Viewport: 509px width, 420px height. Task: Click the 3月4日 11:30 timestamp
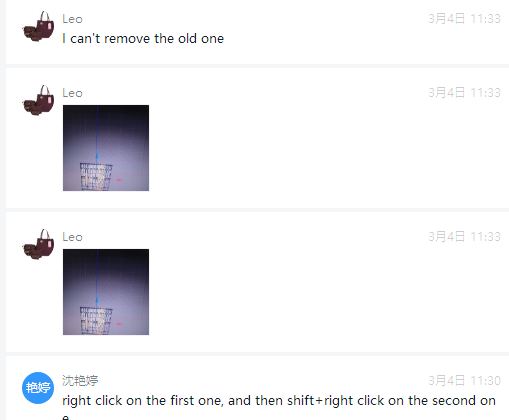pos(464,381)
